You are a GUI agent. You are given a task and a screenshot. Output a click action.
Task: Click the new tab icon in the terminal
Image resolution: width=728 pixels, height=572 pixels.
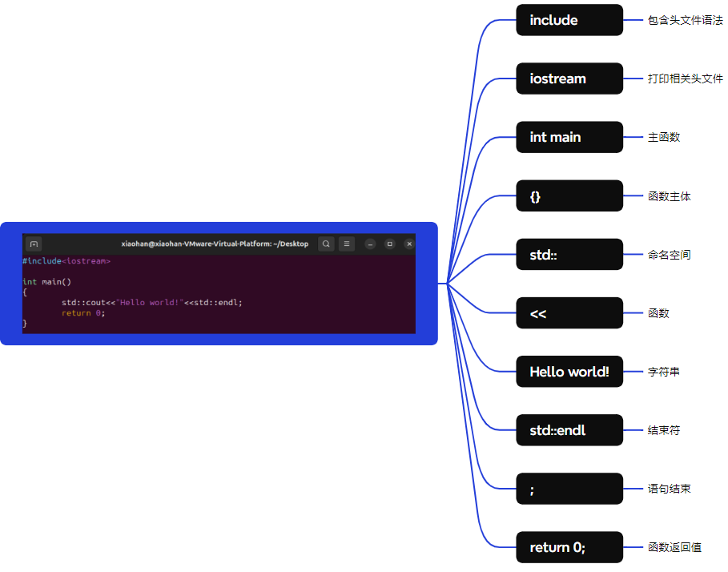34,244
